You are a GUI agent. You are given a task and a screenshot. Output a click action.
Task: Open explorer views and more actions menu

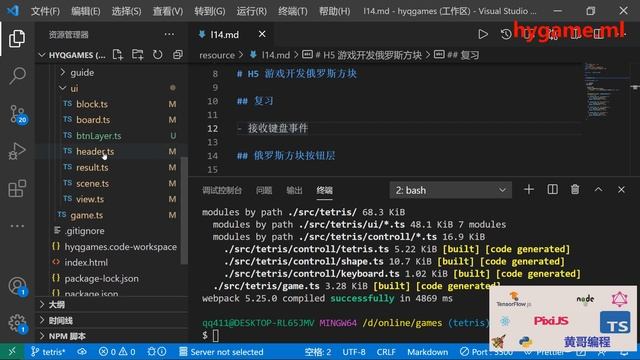click(169, 35)
